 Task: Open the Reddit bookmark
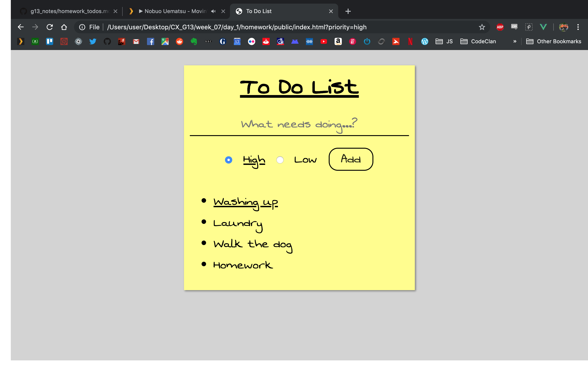pyautogui.click(x=179, y=41)
